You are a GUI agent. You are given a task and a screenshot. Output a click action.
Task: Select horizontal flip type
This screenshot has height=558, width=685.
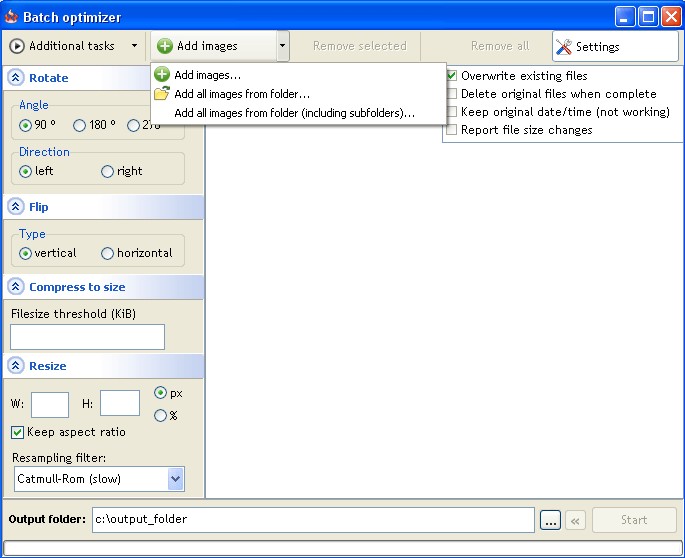click(x=108, y=254)
